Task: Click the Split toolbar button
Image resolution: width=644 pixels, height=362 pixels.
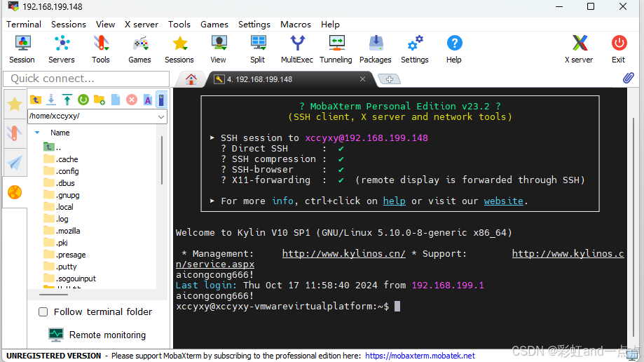Action: (258, 49)
